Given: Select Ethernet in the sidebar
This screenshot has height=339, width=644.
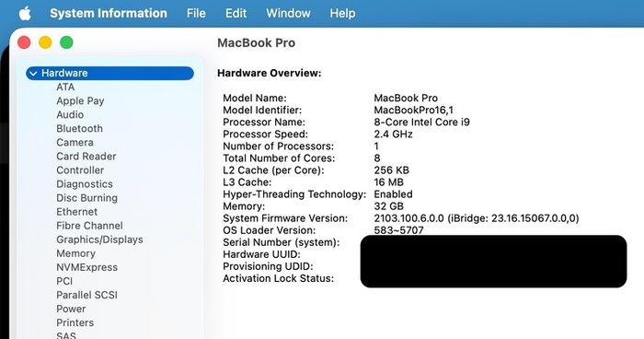Looking at the screenshot, I should point(76,212).
